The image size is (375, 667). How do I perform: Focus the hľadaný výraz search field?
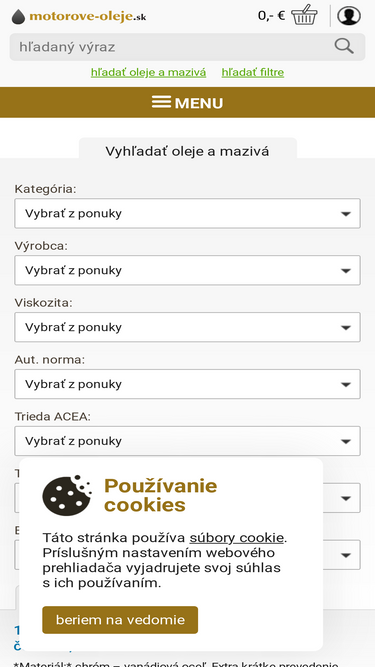172,47
